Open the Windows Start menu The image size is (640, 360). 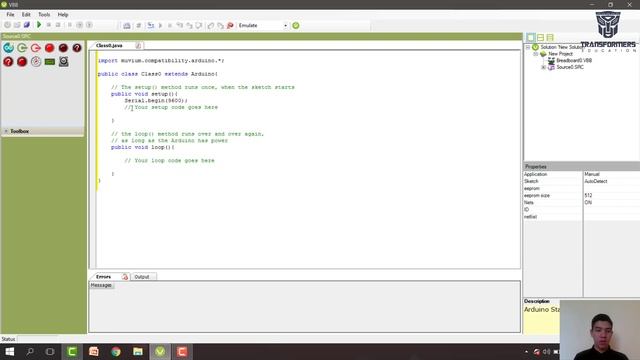pos(9,351)
